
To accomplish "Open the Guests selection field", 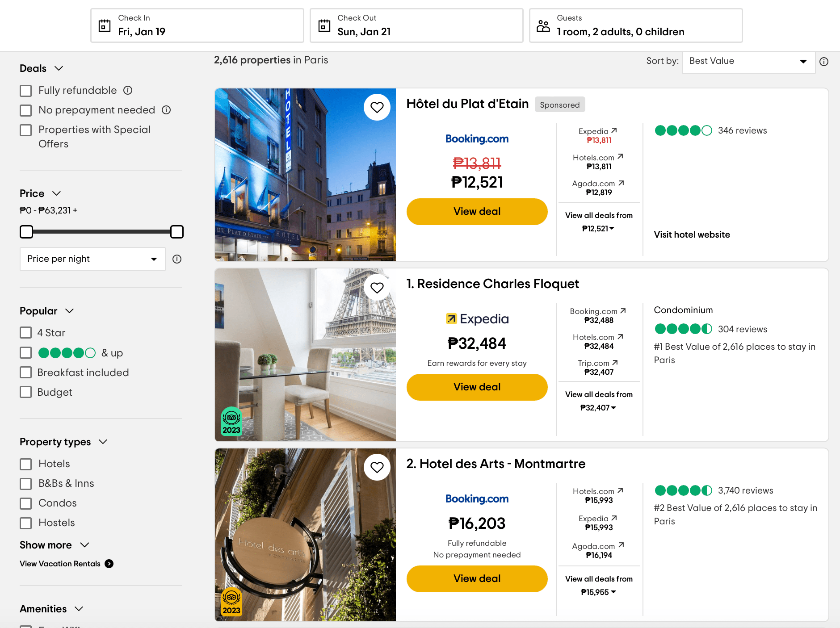I will [x=636, y=25].
